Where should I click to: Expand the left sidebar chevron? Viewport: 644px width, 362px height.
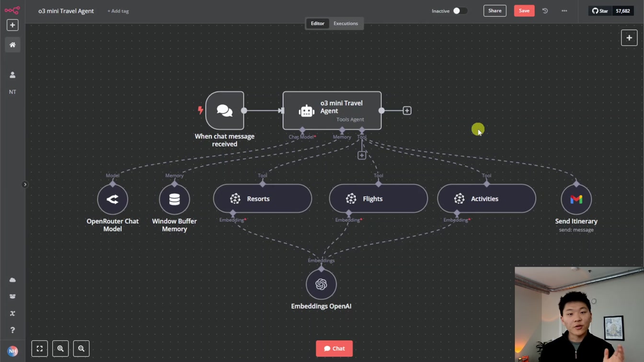coord(25,184)
